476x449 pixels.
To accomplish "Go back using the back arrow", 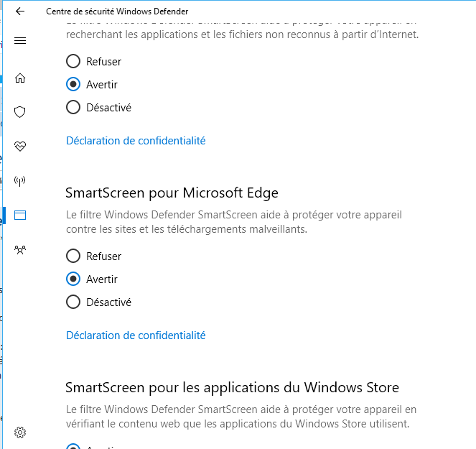I will point(20,11).
